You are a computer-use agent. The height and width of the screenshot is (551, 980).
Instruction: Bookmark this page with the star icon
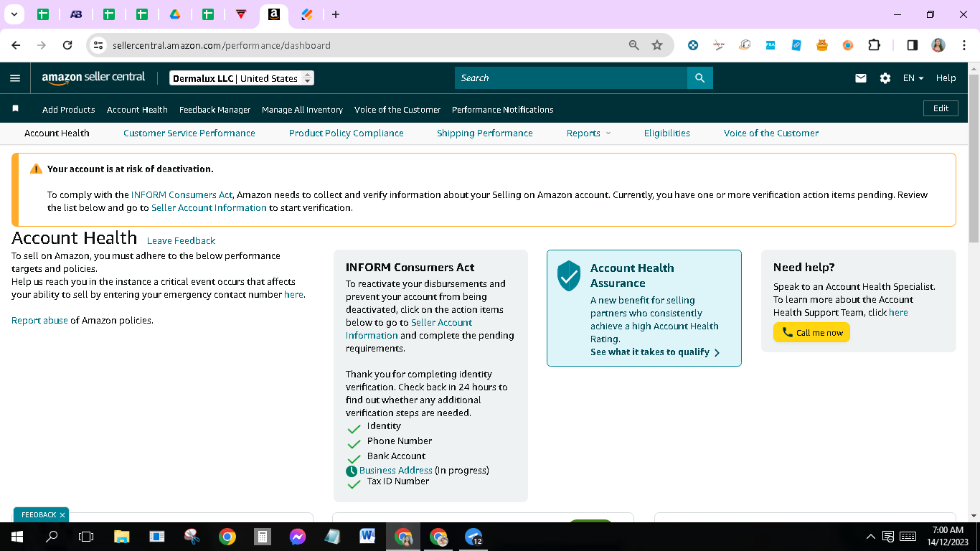[x=657, y=45]
